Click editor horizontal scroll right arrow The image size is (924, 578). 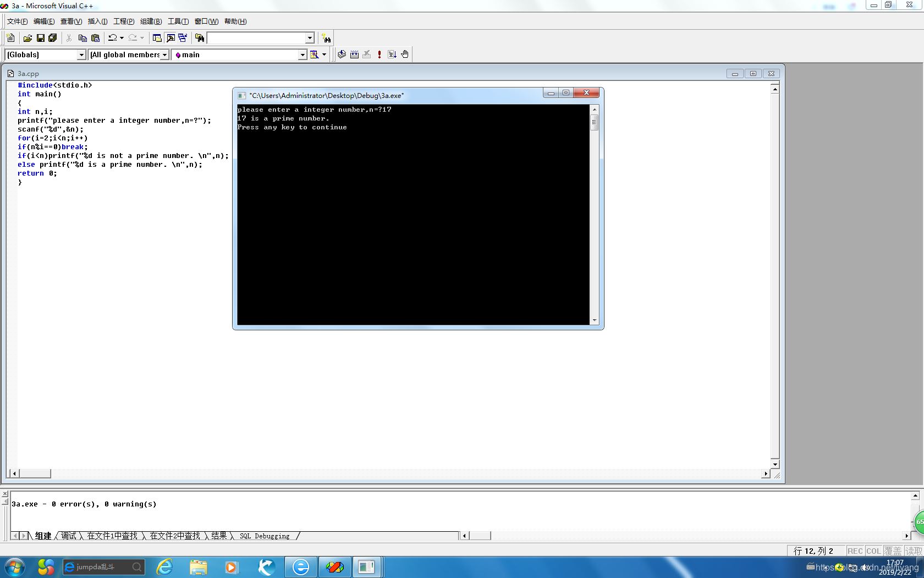[766, 473]
